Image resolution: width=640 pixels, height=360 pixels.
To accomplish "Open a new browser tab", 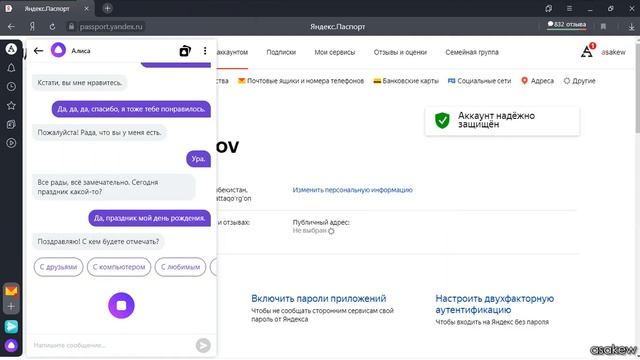I will click(107, 8).
